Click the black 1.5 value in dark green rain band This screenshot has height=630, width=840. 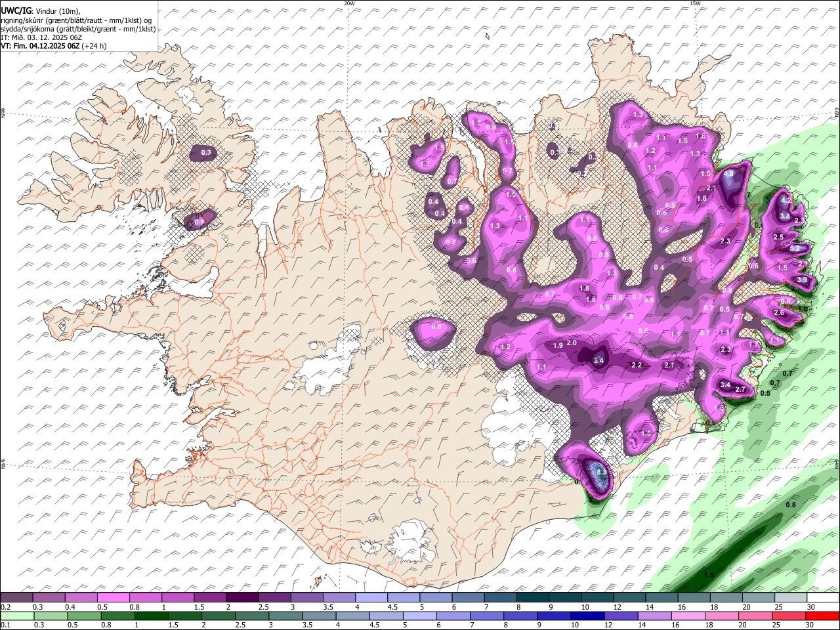pyautogui.click(x=709, y=575)
